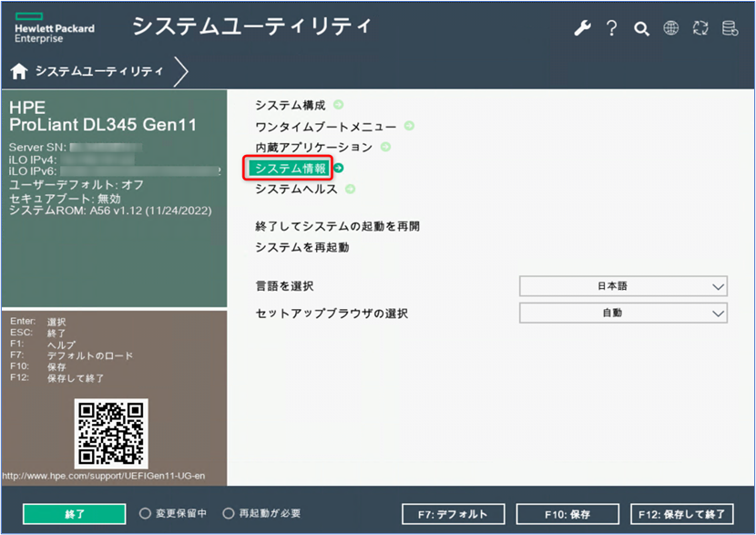Select 終了してシステムの起動を再開
Screen dimensions: 756x535
point(337,226)
